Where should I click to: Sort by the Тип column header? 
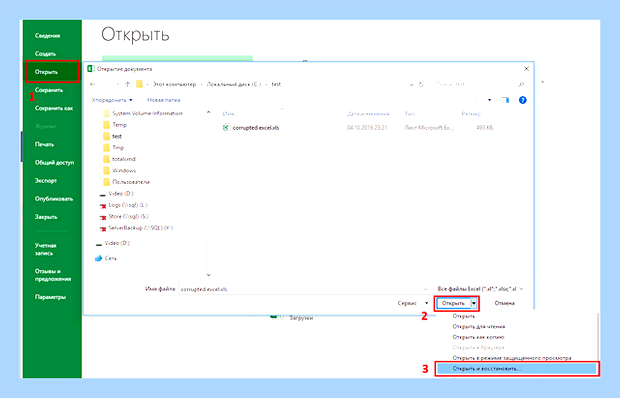pyautogui.click(x=410, y=114)
